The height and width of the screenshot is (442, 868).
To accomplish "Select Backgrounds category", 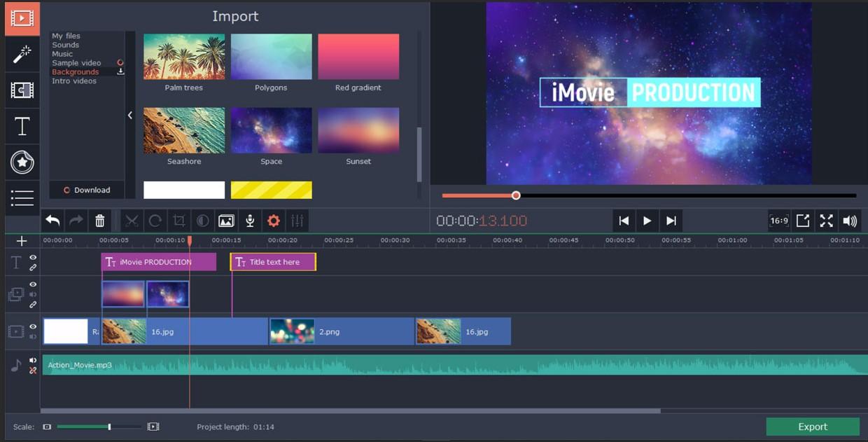I will (75, 72).
